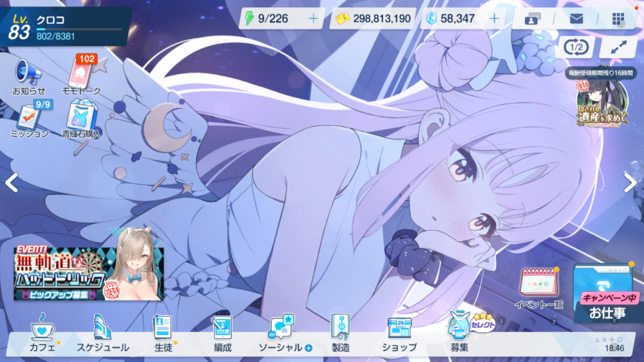Viewport: 644px width, 362px height.
Task: Open the mailbox envelope icon
Action: (576, 19)
